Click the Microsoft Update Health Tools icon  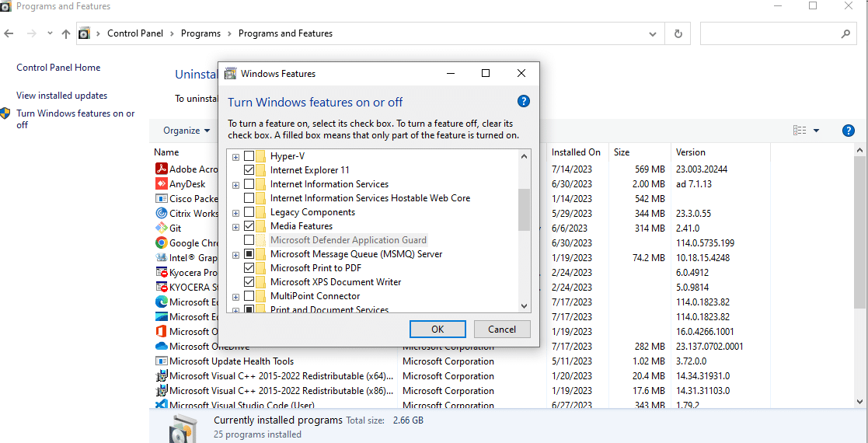click(161, 361)
